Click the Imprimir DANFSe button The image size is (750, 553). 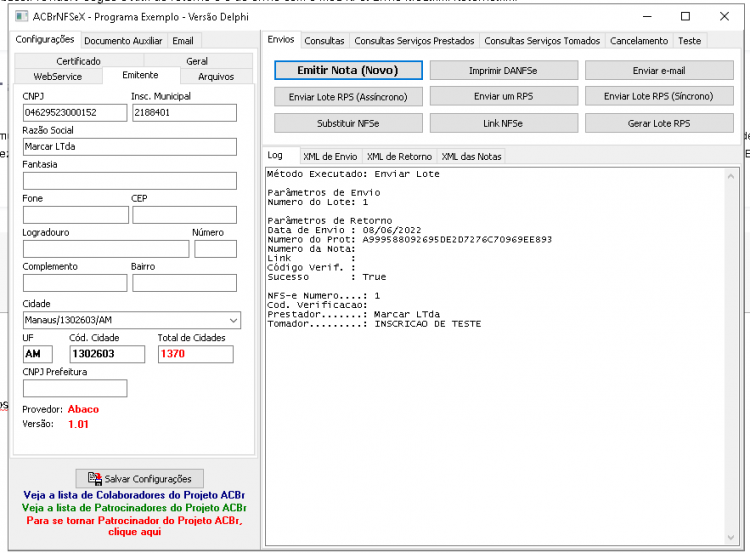coord(504,70)
